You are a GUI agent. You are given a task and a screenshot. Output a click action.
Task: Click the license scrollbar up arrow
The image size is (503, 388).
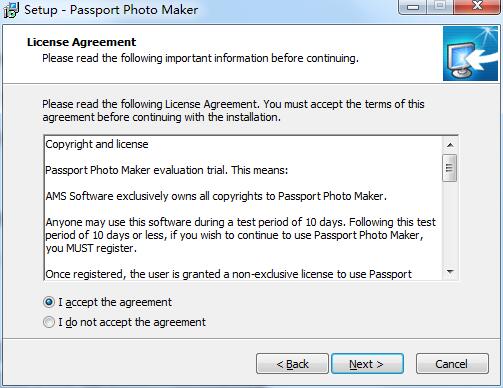point(450,145)
